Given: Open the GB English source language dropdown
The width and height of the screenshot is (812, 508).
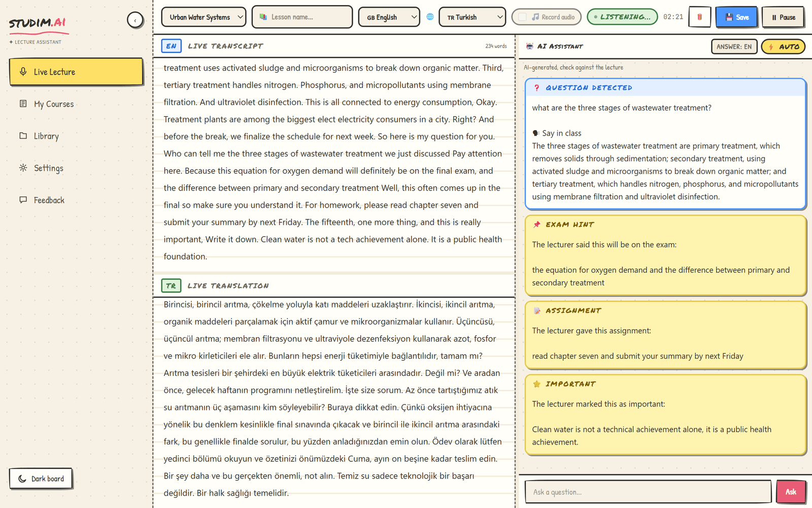Looking at the screenshot, I should (x=389, y=17).
